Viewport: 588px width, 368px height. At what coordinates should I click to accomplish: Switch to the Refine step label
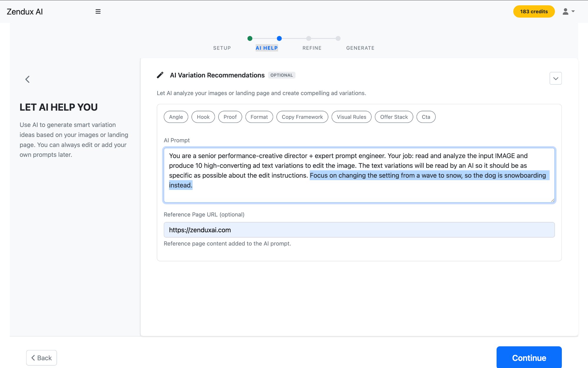[x=312, y=48]
